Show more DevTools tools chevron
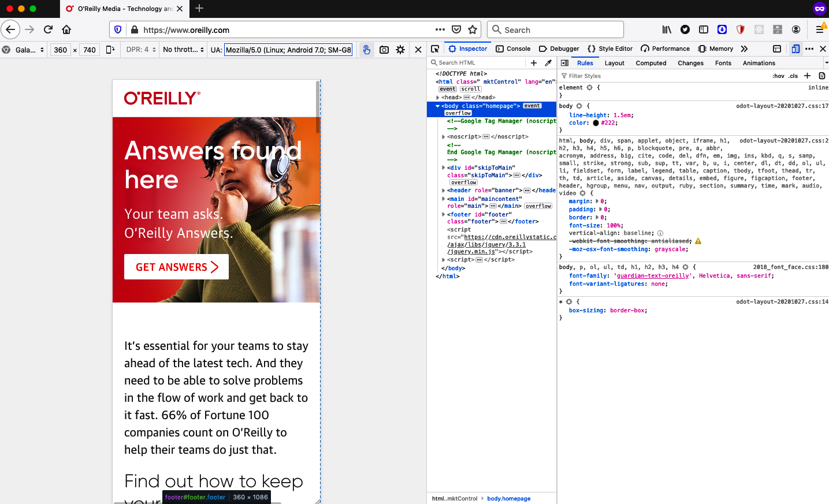The width and height of the screenshot is (829, 504). [x=744, y=49]
